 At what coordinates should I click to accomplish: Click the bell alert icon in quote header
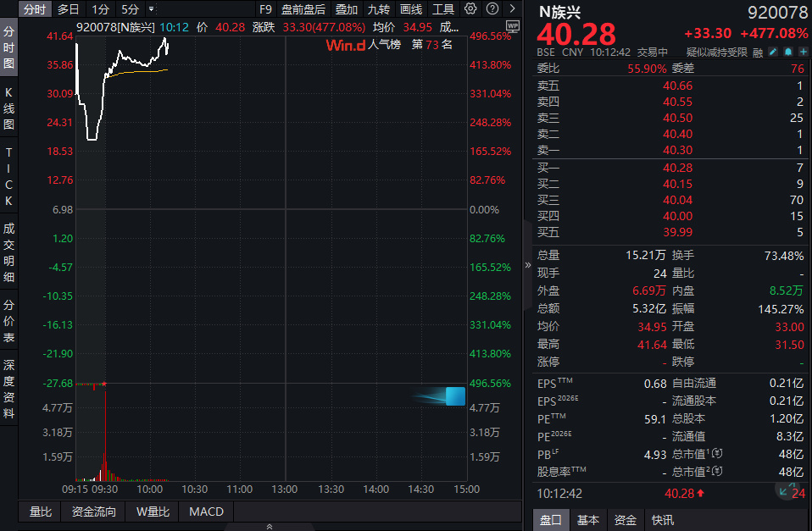pyautogui.click(x=787, y=52)
